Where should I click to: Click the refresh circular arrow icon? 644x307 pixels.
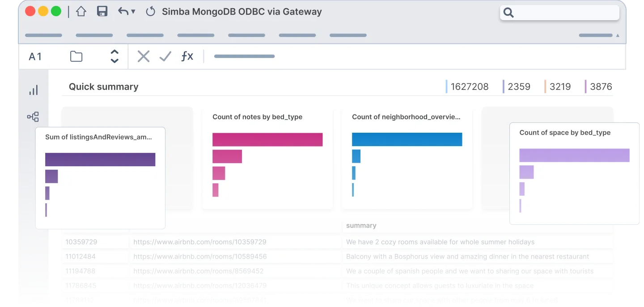[x=151, y=12]
